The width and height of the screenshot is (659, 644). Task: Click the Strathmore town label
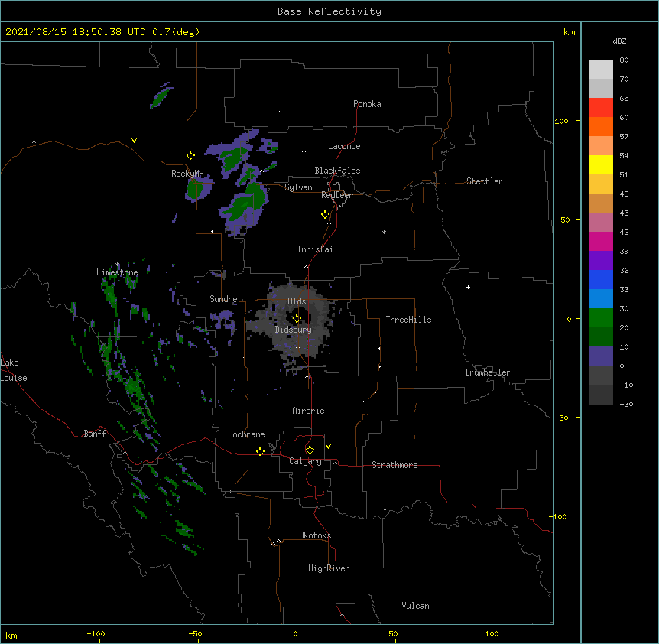pyautogui.click(x=394, y=465)
